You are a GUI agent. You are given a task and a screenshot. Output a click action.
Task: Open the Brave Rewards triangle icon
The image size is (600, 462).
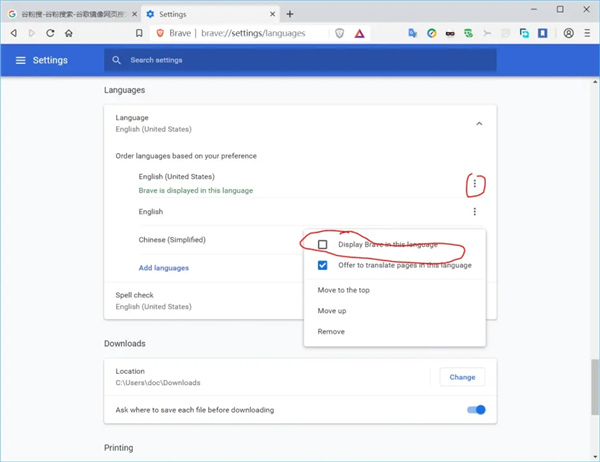359,33
